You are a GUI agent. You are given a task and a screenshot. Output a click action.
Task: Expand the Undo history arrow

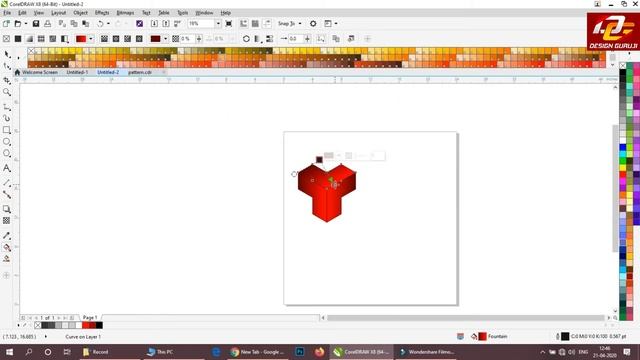pos(108,24)
